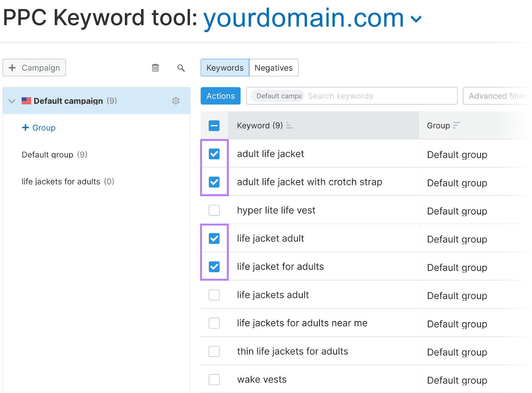Check 'life jackets for adults near me' checkbox
This screenshot has height=393, width=532.
coord(214,323)
